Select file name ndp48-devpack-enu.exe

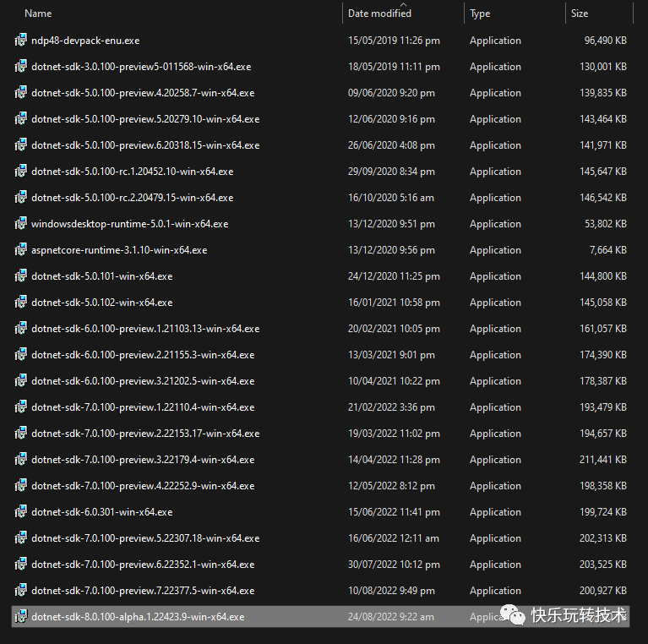(85, 41)
